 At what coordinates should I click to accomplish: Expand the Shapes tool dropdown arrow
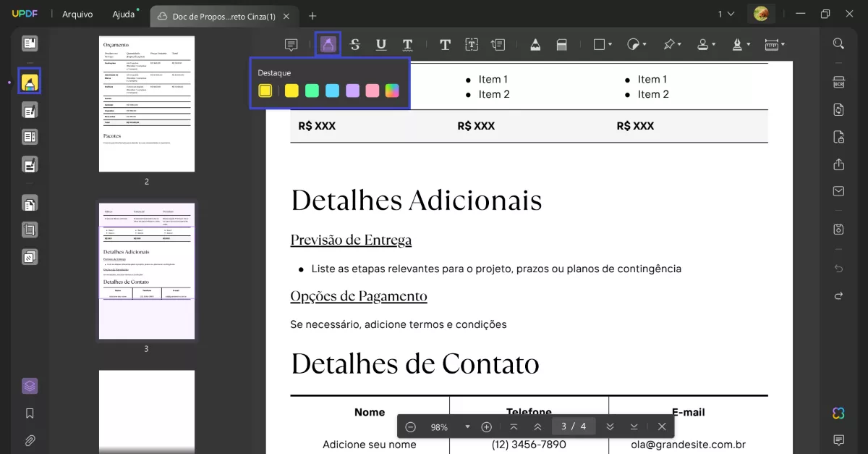[x=610, y=44]
